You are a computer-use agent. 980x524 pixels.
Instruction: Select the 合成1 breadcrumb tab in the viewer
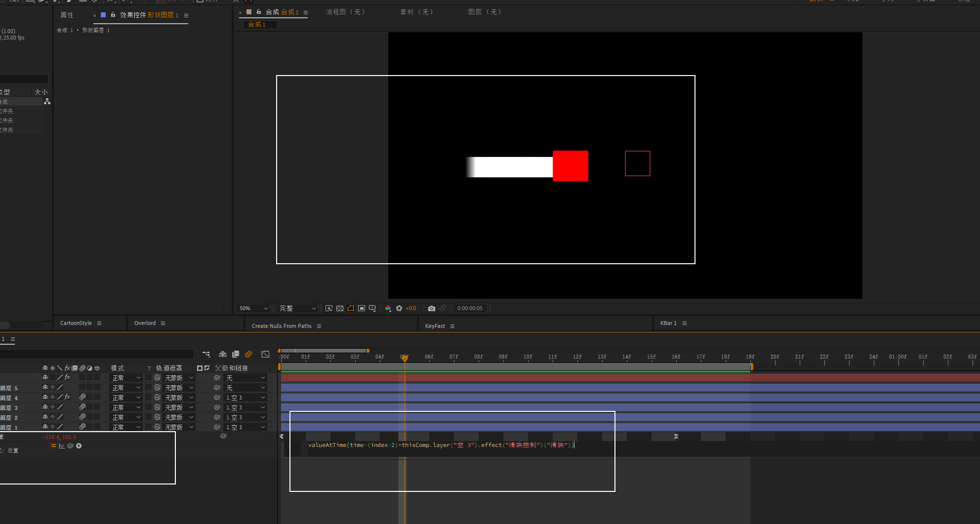coord(259,24)
